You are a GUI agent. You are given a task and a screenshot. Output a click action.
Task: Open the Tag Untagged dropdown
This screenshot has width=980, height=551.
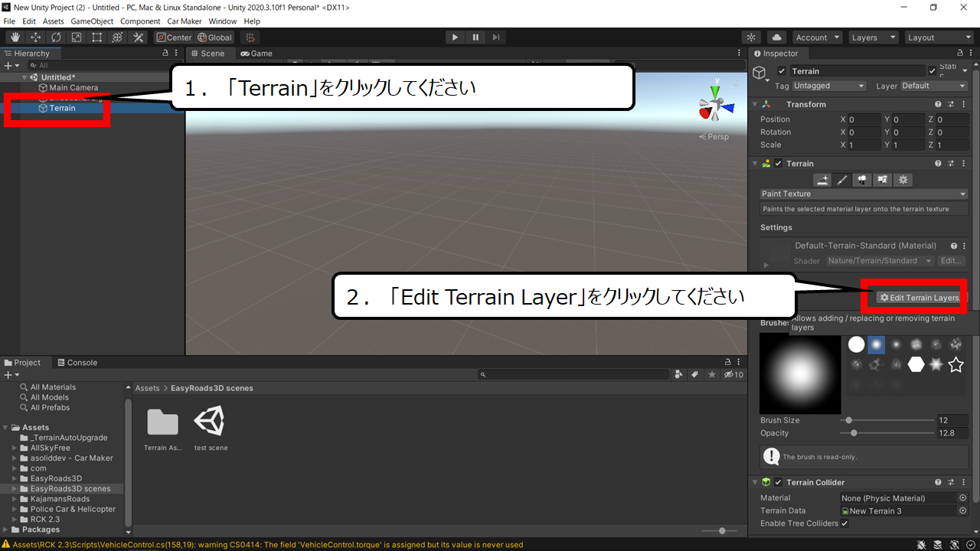click(x=829, y=86)
